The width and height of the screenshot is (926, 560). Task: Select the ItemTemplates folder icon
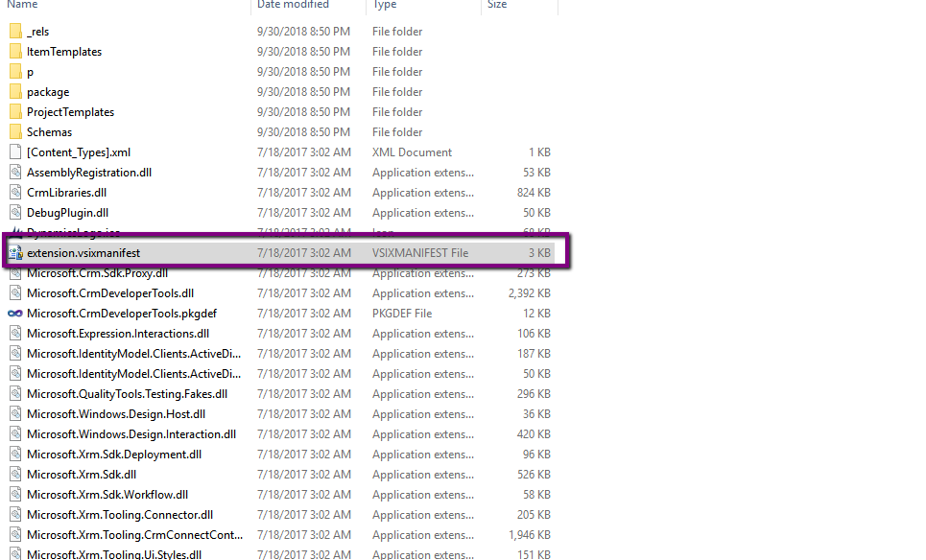point(15,52)
